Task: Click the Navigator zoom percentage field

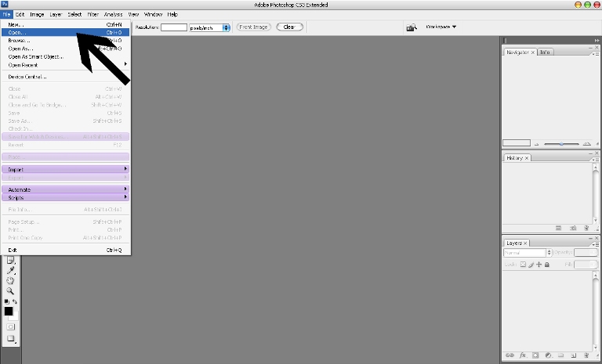Action: (x=517, y=143)
